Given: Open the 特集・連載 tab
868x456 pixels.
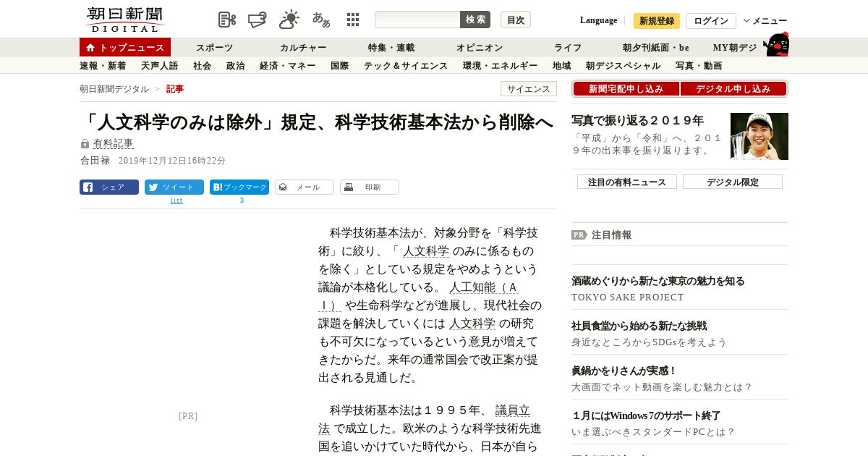Looking at the screenshot, I should pos(391,48).
